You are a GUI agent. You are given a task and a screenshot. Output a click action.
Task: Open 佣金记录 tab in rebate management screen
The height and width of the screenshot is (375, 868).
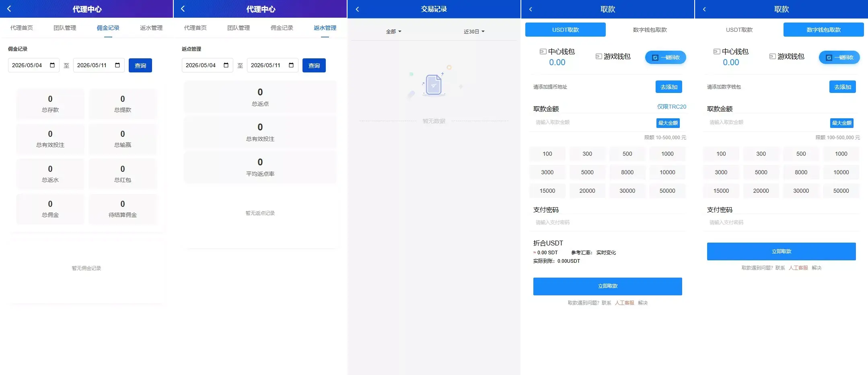[x=282, y=28]
